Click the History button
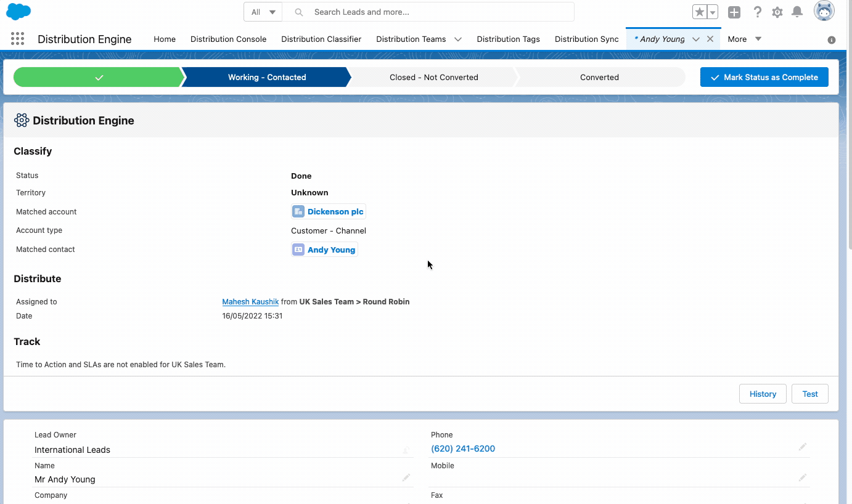This screenshot has width=852, height=504. tap(763, 394)
